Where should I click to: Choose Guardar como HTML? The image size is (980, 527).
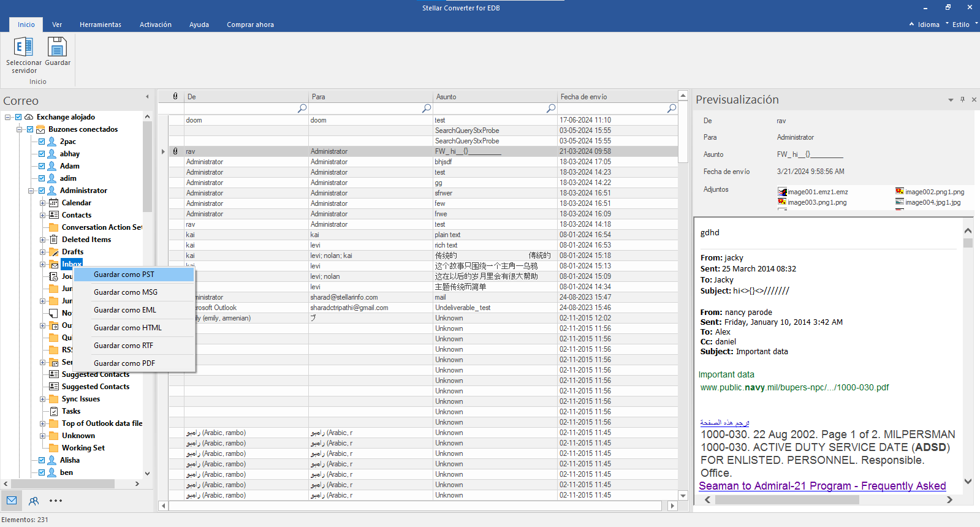[134, 328]
